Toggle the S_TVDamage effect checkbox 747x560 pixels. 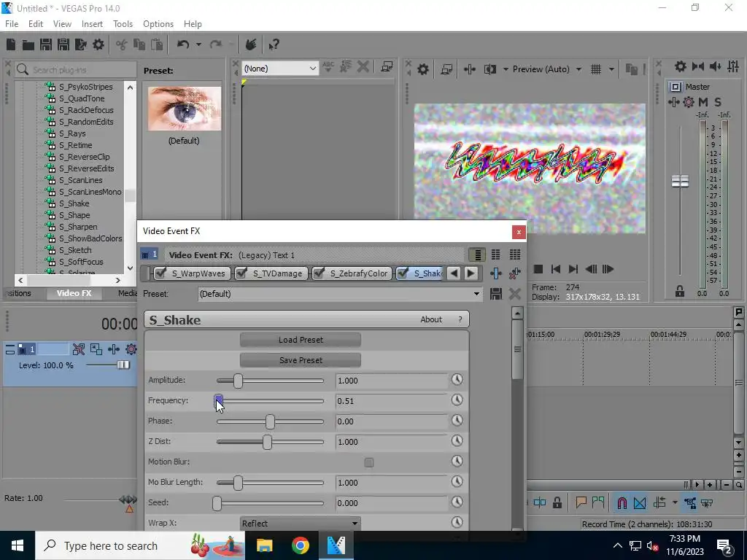(242, 273)
